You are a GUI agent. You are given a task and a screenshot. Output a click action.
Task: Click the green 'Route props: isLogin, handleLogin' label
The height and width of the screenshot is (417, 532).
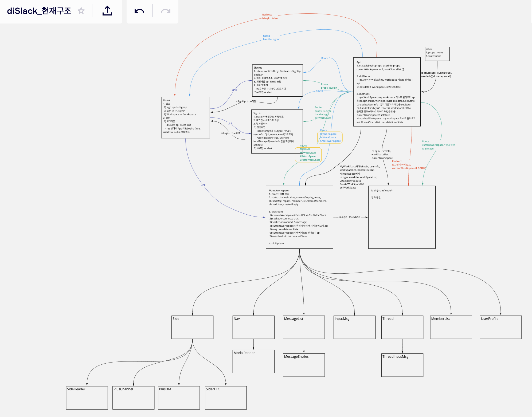click(323, 113)
